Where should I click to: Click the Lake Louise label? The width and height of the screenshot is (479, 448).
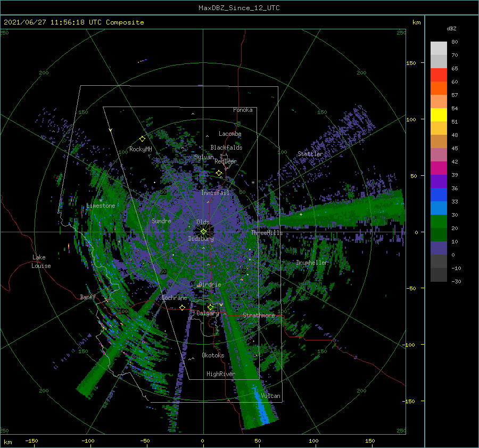point(41,262)
